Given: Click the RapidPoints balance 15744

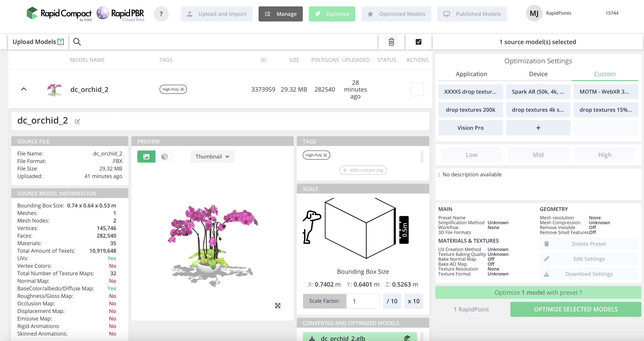Looking at the screenshot, I should point(612,13).
